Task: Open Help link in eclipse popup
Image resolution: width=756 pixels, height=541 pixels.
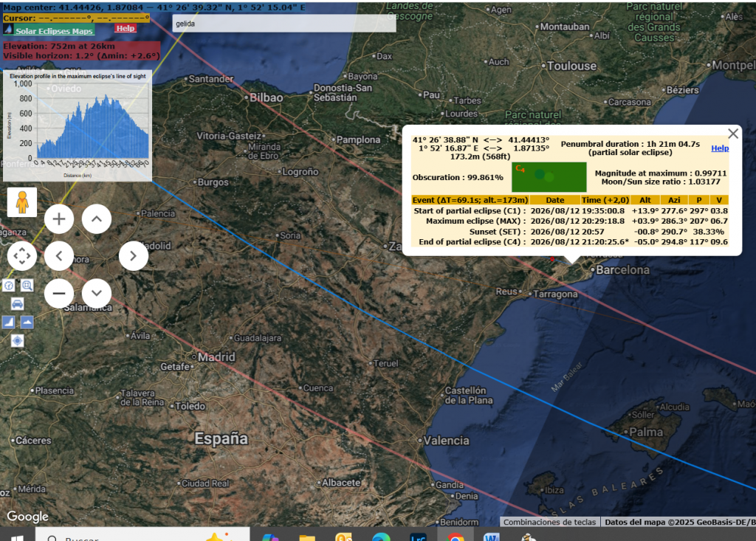Action: coord(720,148)
